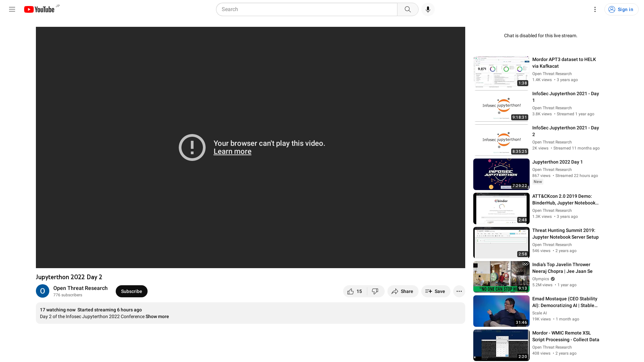
Task: Open the Neeraj Chopra Olympics video thumbnail
Action: (501, 277)
